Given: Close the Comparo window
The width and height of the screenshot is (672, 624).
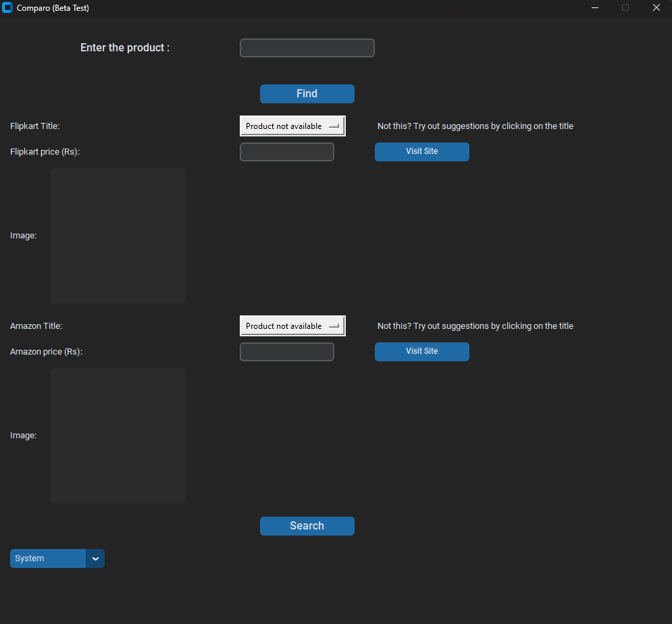Looking at the screenshot, I should pyautogui.click(x=656, y=8).
